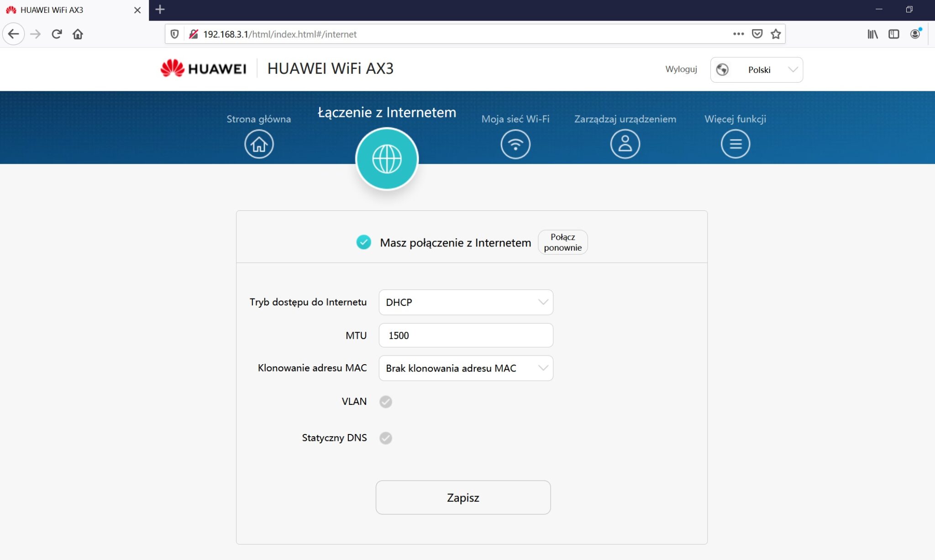Click the Zapisz button
The height and width of the screenshot is (560, 935).
point(463,497)
